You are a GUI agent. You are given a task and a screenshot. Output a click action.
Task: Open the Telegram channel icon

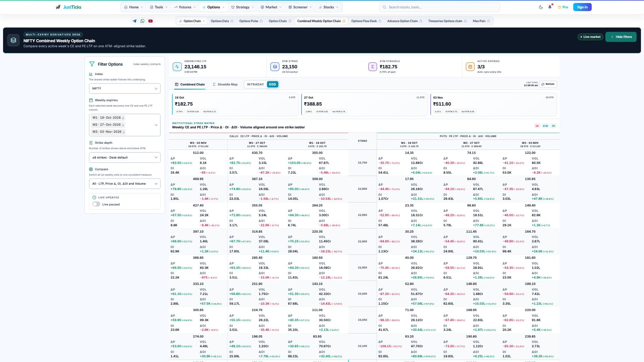click(x=135, y=21)
